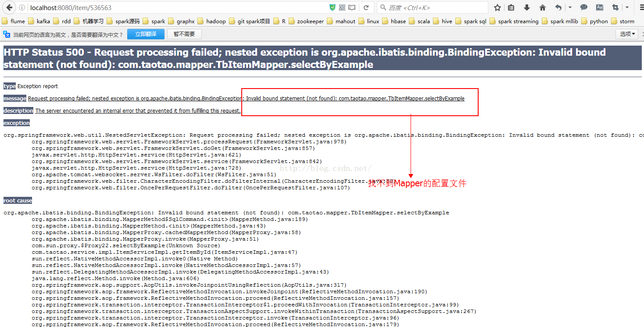
Task: Click the HTTP Status 500 heading
Action: [322, 58]
